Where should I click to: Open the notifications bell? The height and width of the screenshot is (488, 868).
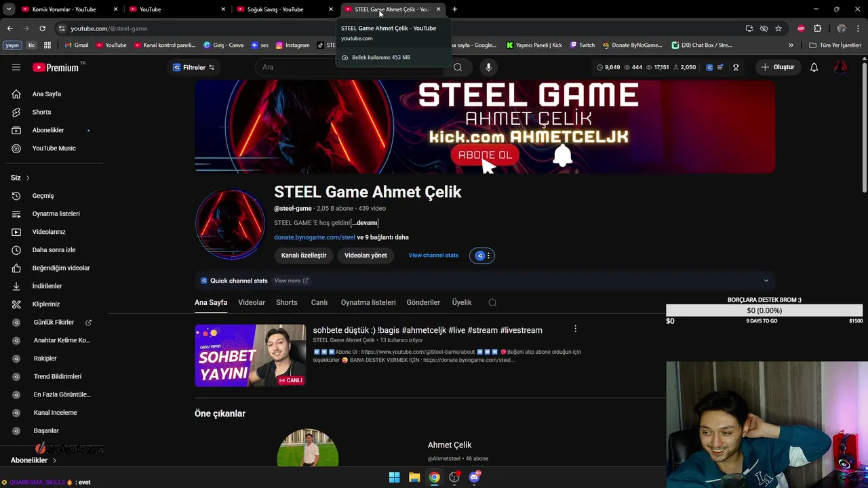point(814,67)
